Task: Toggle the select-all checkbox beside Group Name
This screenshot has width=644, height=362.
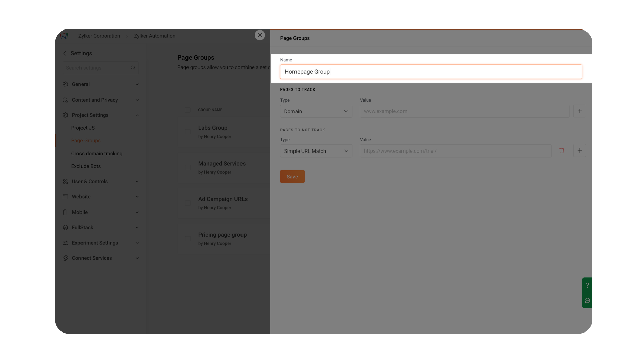Action: 188,110
